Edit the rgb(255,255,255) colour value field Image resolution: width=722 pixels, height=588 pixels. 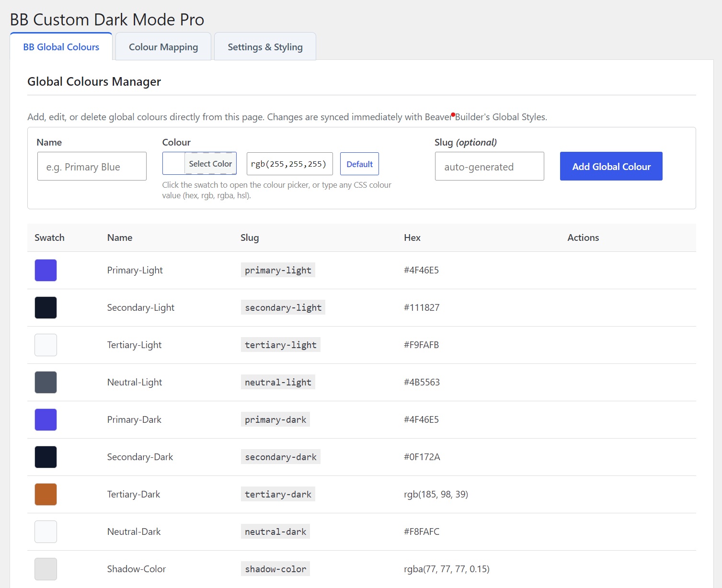tap(290, 164)
